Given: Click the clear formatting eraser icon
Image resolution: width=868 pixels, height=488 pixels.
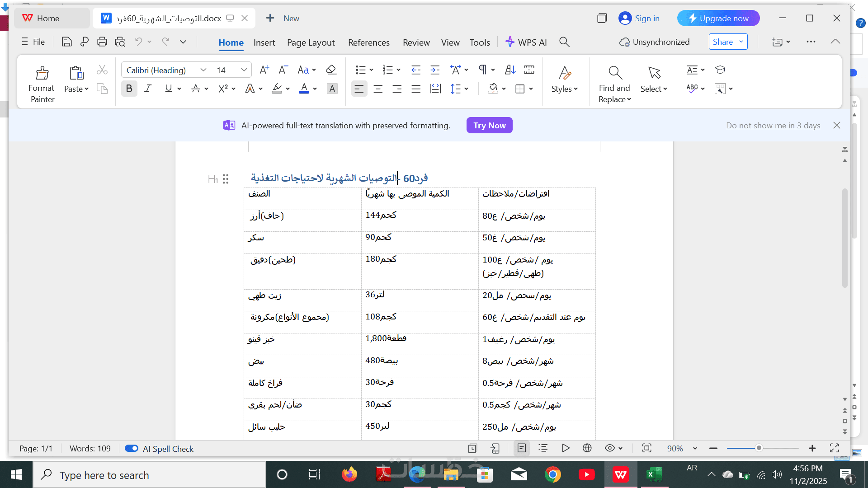Looking at the screenshot, I should (x=331, y=70).
